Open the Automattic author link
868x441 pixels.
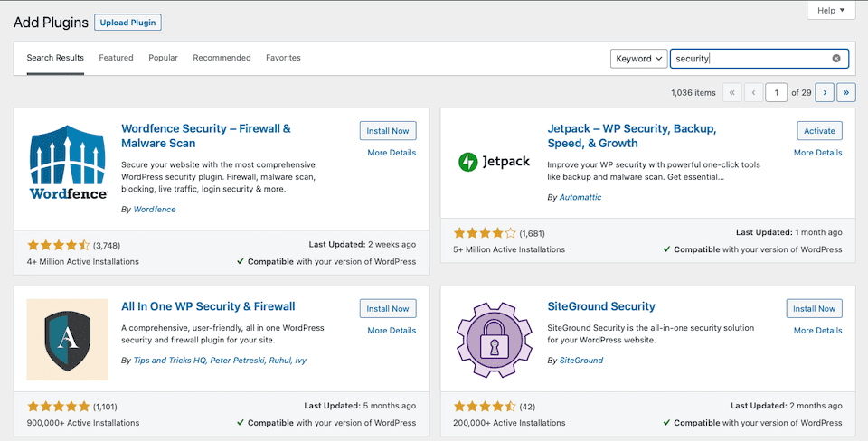[580, 197]
